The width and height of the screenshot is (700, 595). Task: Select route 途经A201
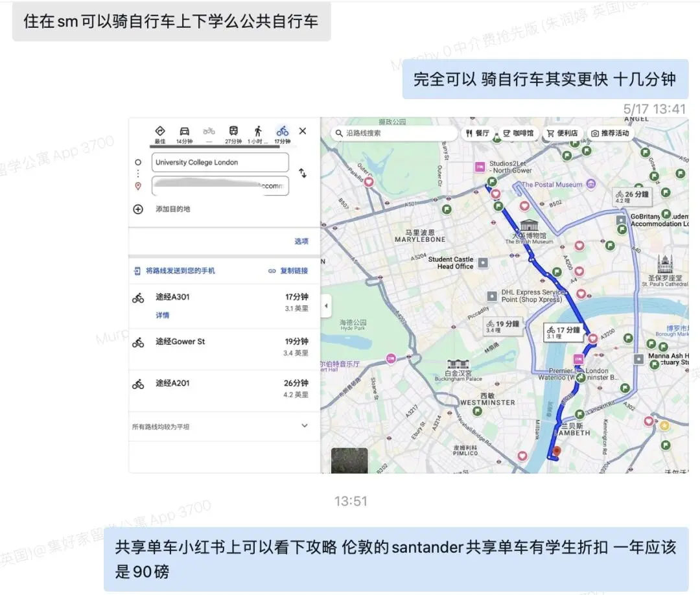[x=224, y=391]
